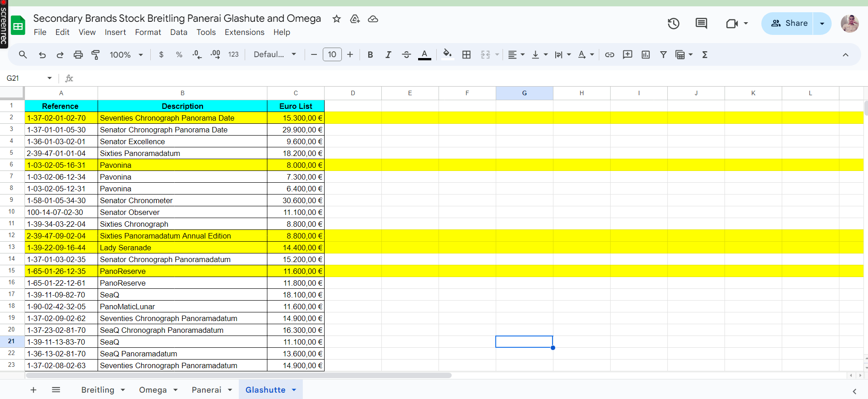Screen dimensions: 868x399
Task: Open horizontal align dropdown
Action: [x=516, y=54]
